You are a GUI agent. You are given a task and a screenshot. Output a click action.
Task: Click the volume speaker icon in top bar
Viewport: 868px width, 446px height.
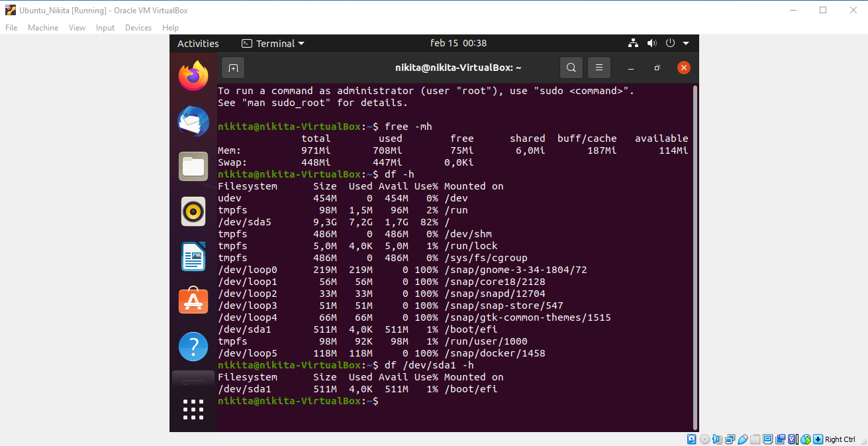[x=652, y=43]
